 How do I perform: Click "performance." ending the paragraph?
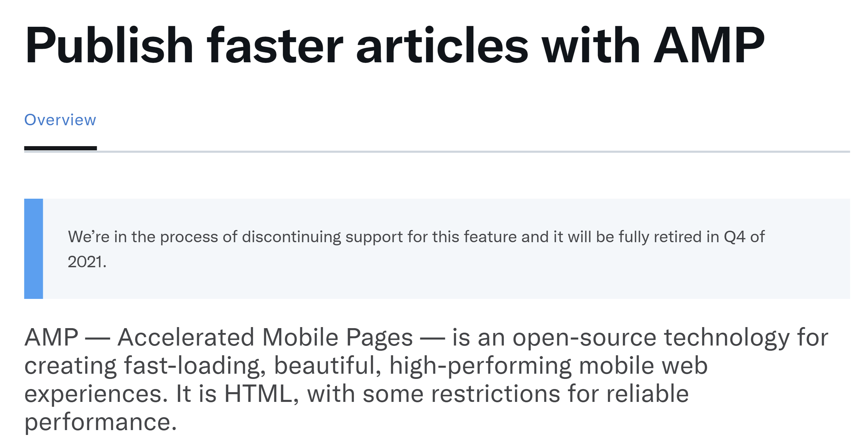(x=101, y=422)
